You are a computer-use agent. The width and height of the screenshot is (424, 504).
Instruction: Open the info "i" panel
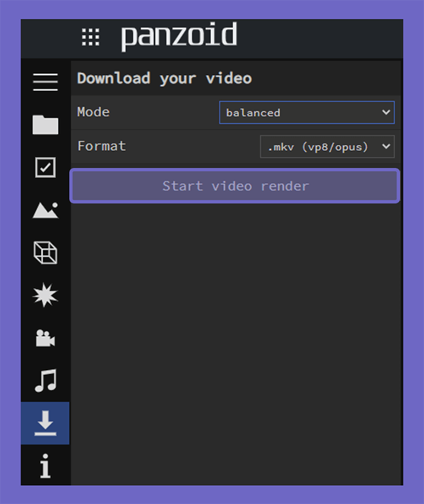(45, 466)
